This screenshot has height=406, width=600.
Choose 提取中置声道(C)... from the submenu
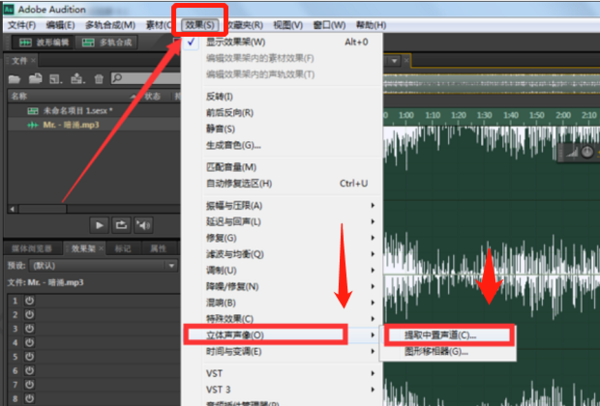(448, 336)
